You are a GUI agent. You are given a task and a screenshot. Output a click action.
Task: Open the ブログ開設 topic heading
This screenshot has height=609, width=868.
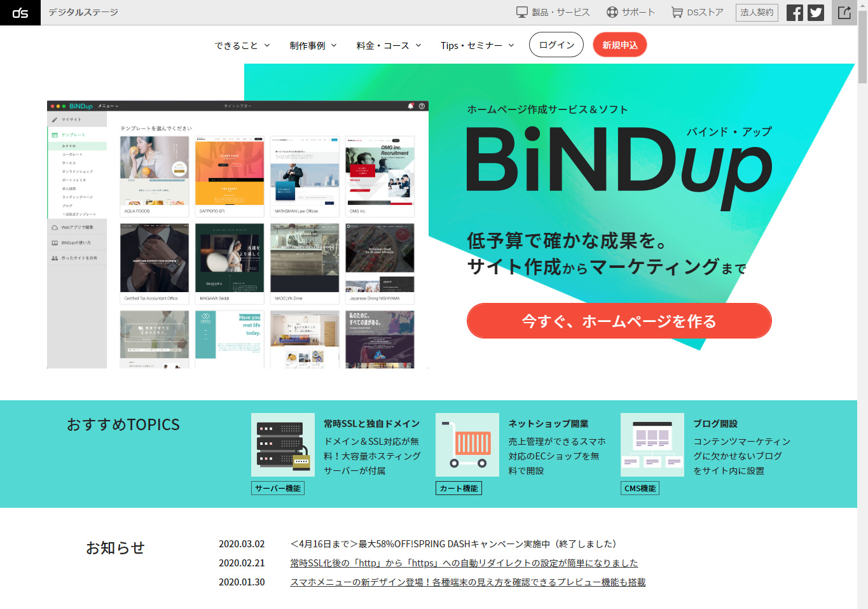[715, 423]
